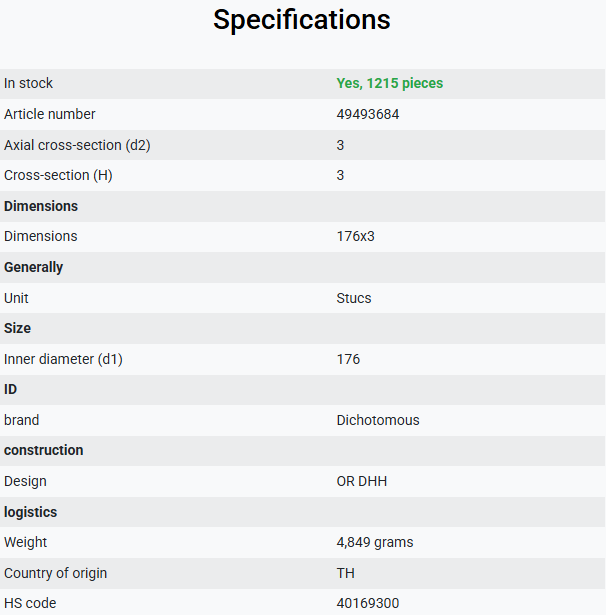Screen dimensions: 606x615
Task: Select the Axial cross-section (d2) label
Action: (x=77, y=145)
